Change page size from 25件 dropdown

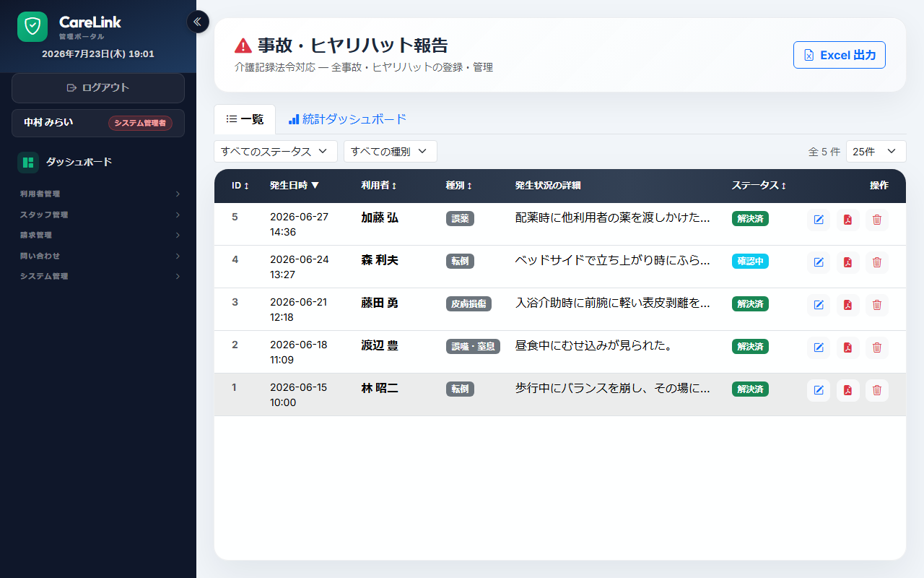[x=876, y=152]
